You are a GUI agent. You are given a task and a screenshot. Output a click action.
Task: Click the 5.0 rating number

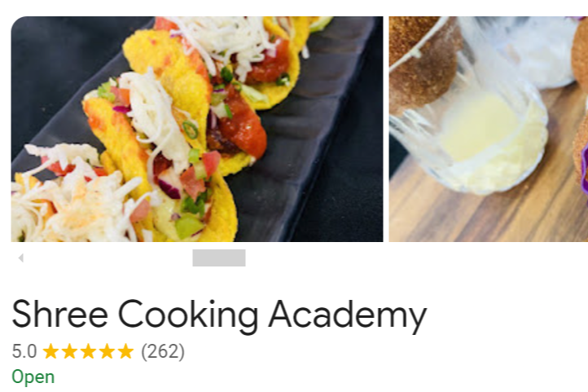click(x=24, y=352)
